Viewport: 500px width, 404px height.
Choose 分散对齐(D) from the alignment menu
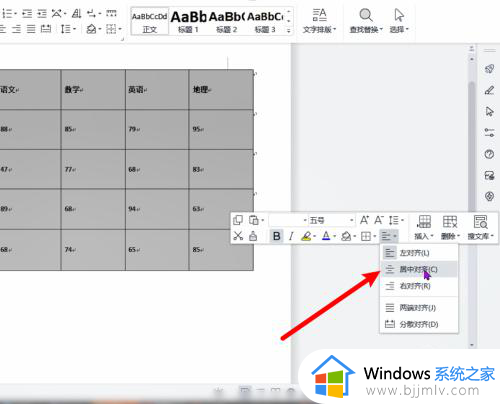pos(419,324)
